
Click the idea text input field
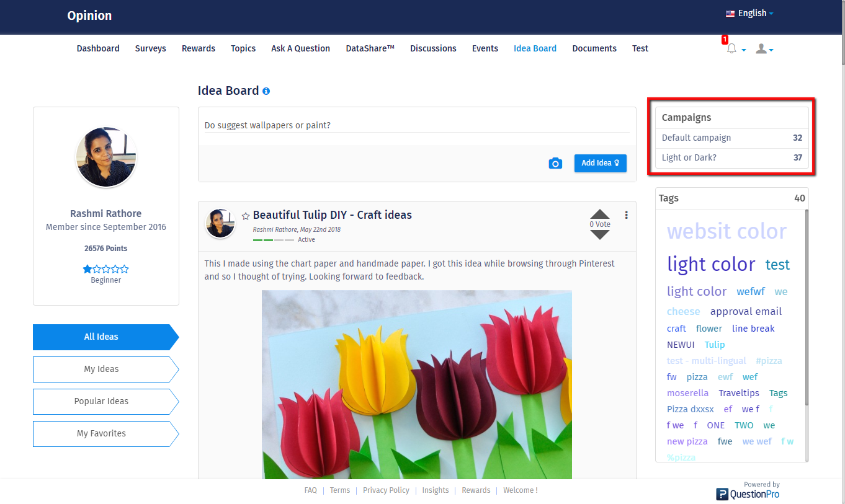(x=416, y=125)
